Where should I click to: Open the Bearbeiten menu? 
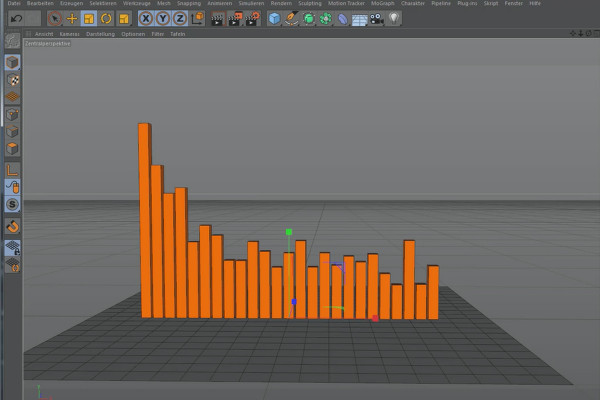click(x=40, y=3)
